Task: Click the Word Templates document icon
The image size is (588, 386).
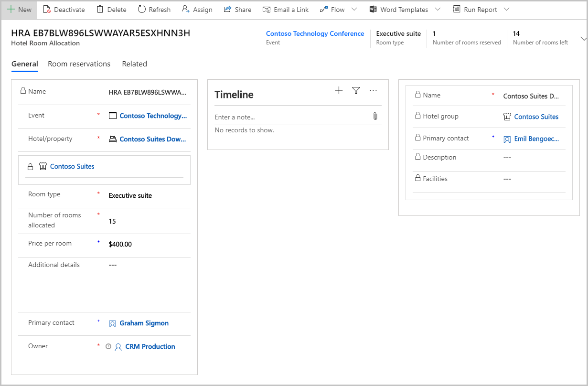Action: pyautogui.click(x=374, y=10)
